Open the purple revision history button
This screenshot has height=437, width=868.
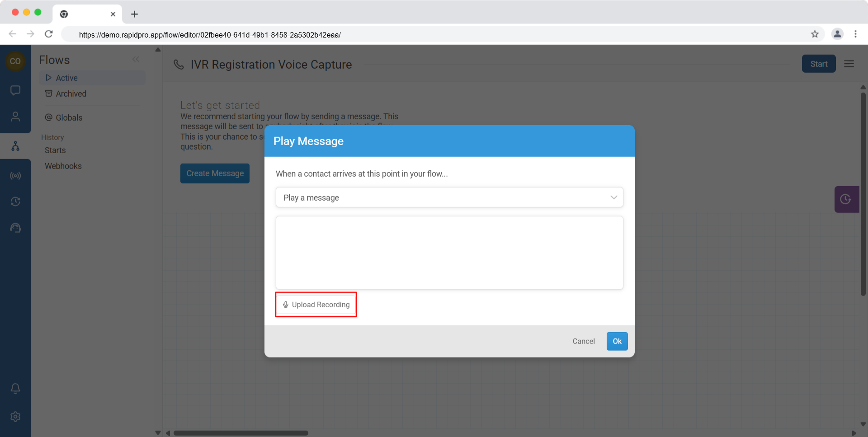point(846,199)
